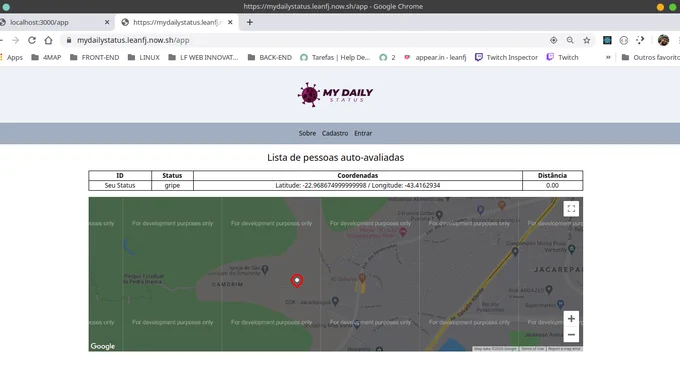Open the Cadastro page
This screenshot has width=680, height=368.
tap(335, 134)
